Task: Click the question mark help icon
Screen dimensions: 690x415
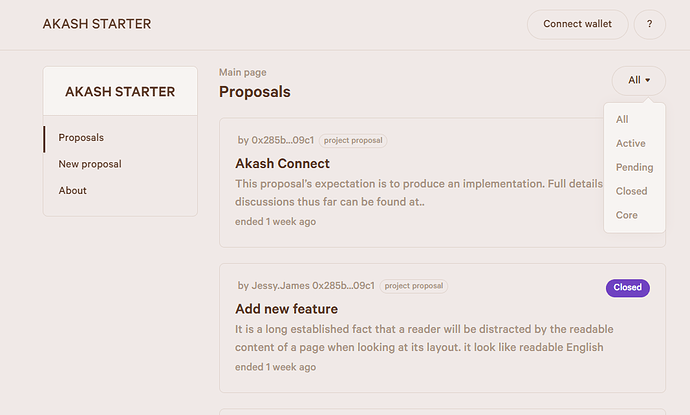Action: (x=650, y=24)
